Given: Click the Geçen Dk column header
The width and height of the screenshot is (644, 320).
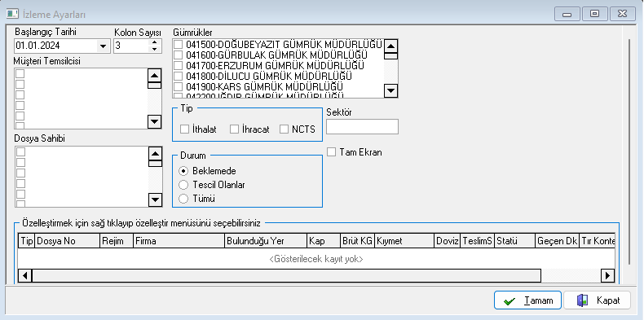Looking at the screenshot, I should 558,241.
